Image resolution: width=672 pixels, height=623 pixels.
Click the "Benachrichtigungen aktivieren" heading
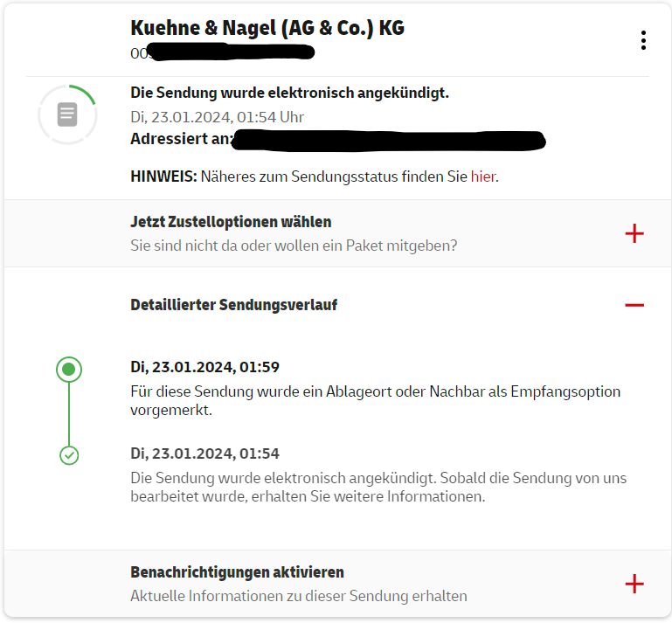[237, 572]
